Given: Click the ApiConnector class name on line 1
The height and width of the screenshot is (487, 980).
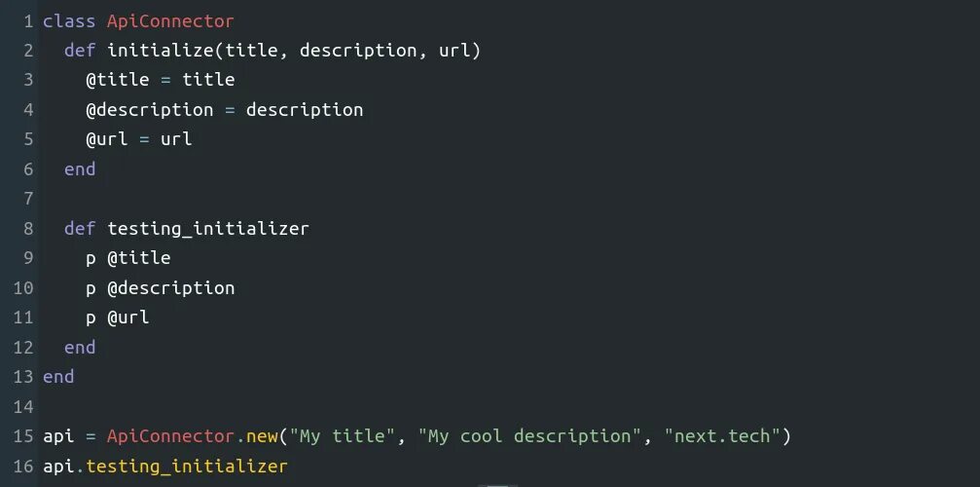Looking at the screenshot, I should tap(170, 20).
